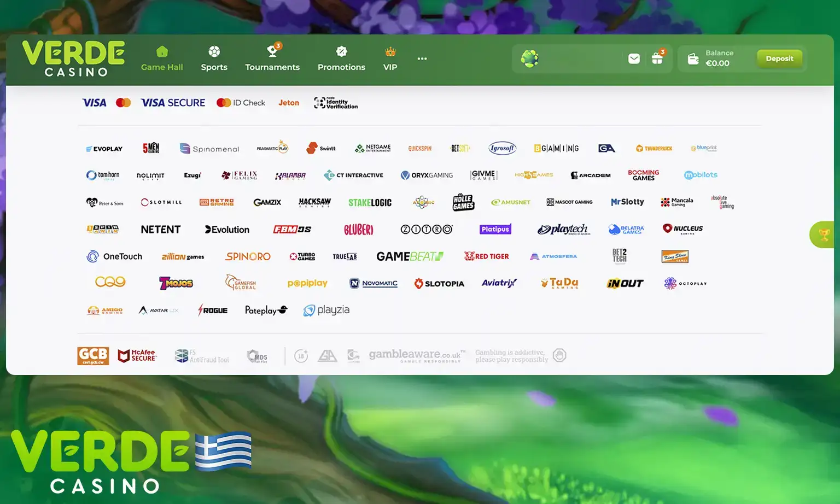Go to the Sports tab
The height and width of the screenshot is (504, 840).
click(x=214, y=59)
